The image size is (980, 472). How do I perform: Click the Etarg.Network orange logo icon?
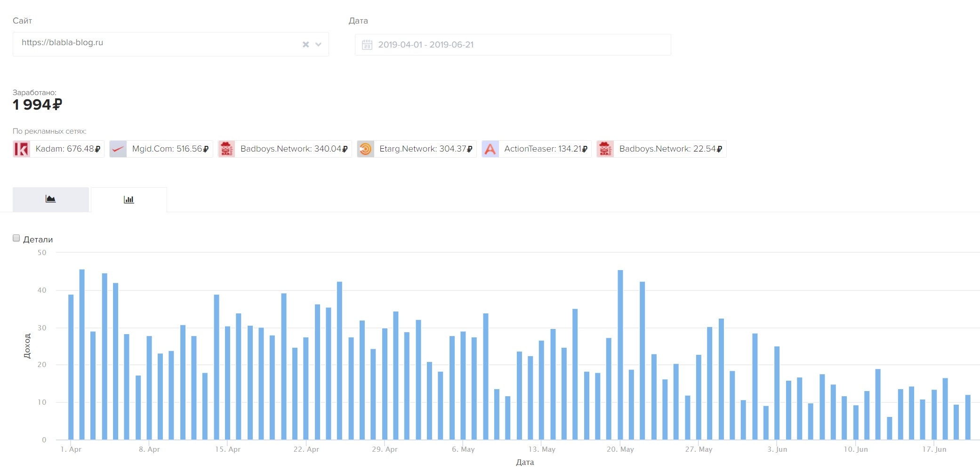(x=365, y=149)
